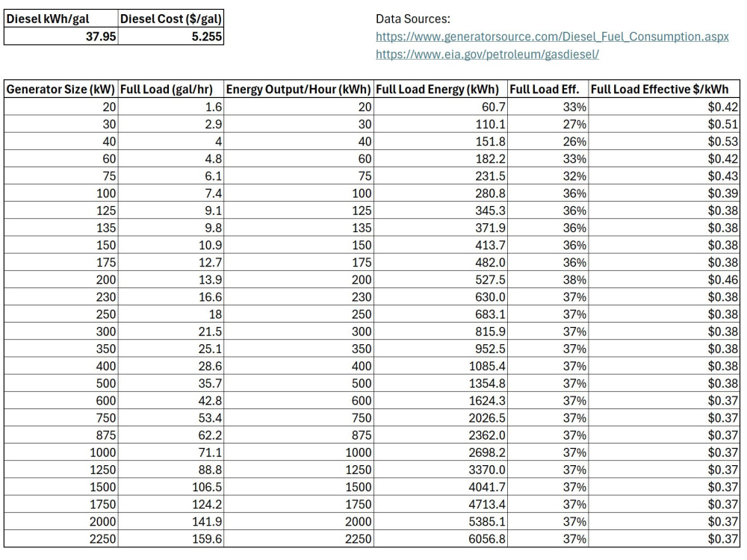This screenshot has width=747, height=560.
Task: Click the 2.9 gal/hr full load cell
Action: pos(171,124)
